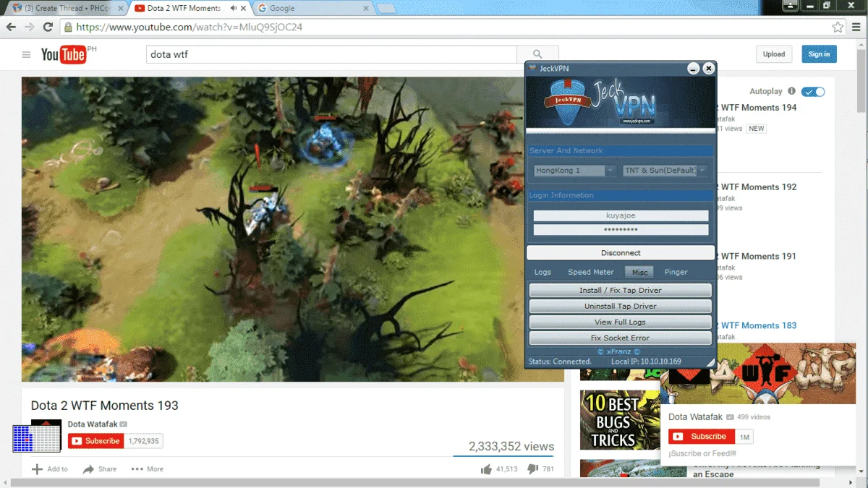View the green padlock site info
This screenshot has height=488, width=868.
(x=68, y=27)
